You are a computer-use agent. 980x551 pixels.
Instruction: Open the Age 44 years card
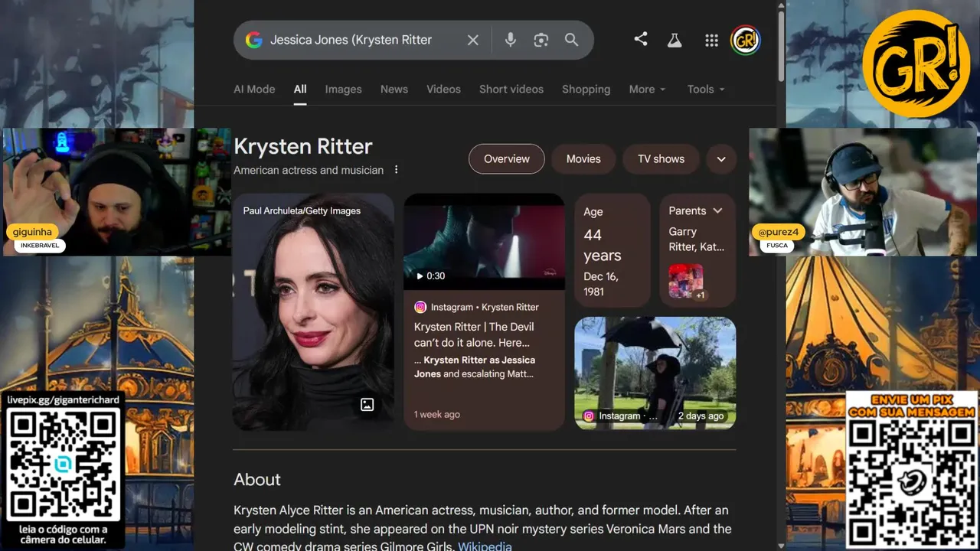[x=612, y=250]
